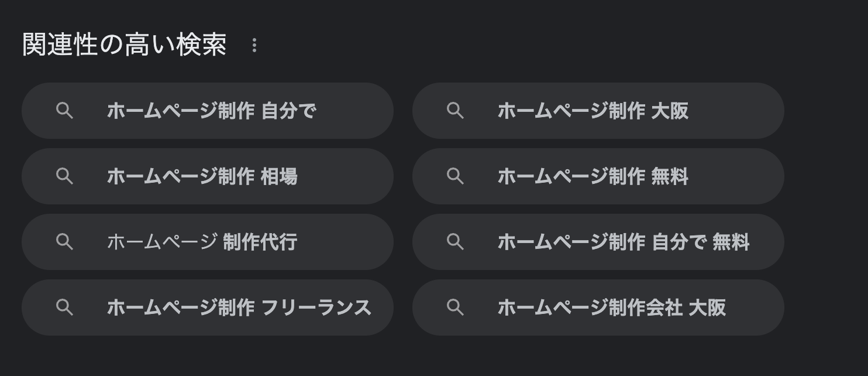
Task: Open the three-dot menu beside 関連性の高い検索
Action: click(x=254, y=46)
